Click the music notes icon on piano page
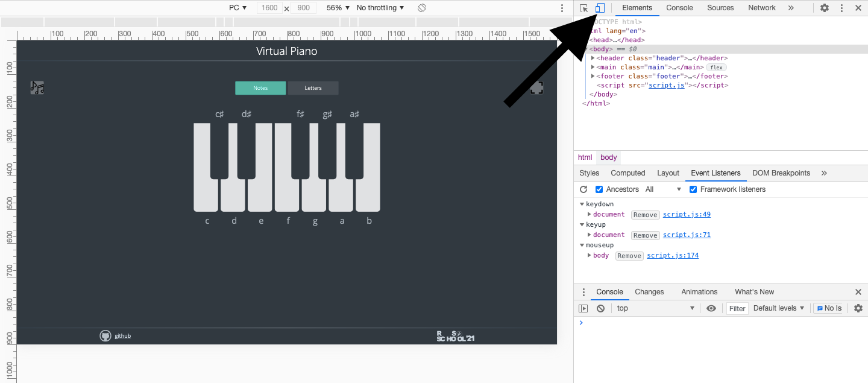This screenshot has height=383, width=868. 37,88
